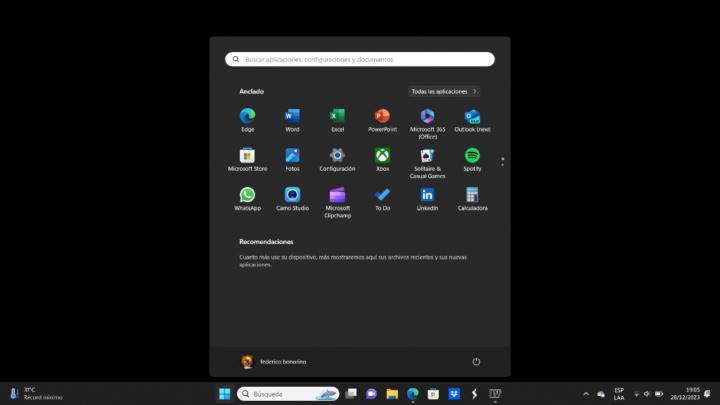Open Todas las aplicaciones list
Screen dimensions: 720x405
click(x=444, y=91)
